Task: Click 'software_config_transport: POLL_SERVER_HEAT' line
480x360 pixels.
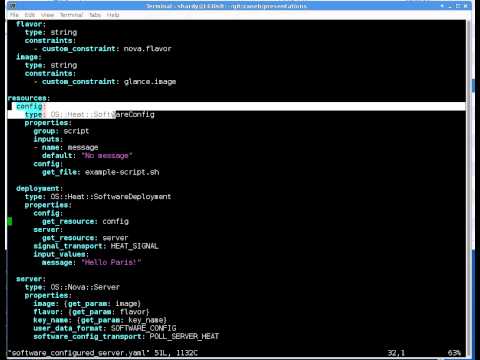Action: (126, 337)
